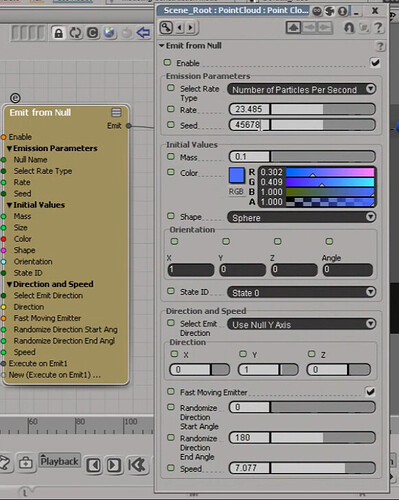Jump to first frame playback button
This screenshot has width=399, height=500.
[137, 465]
